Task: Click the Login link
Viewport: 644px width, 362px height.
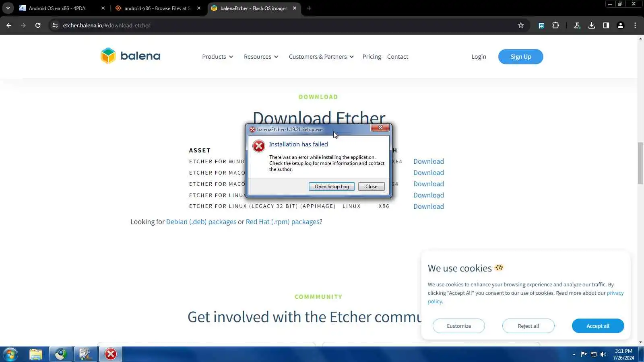Action: coord(479,57)
